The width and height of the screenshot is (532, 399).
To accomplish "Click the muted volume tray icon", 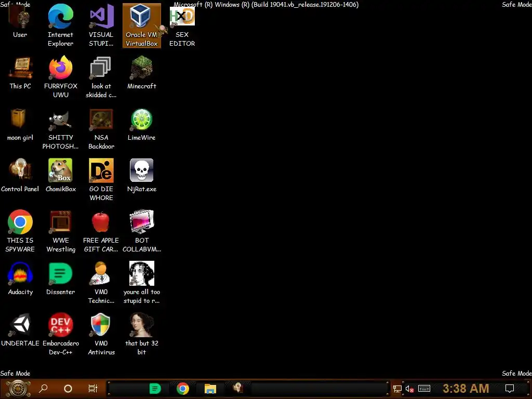I will pos(410,389).
